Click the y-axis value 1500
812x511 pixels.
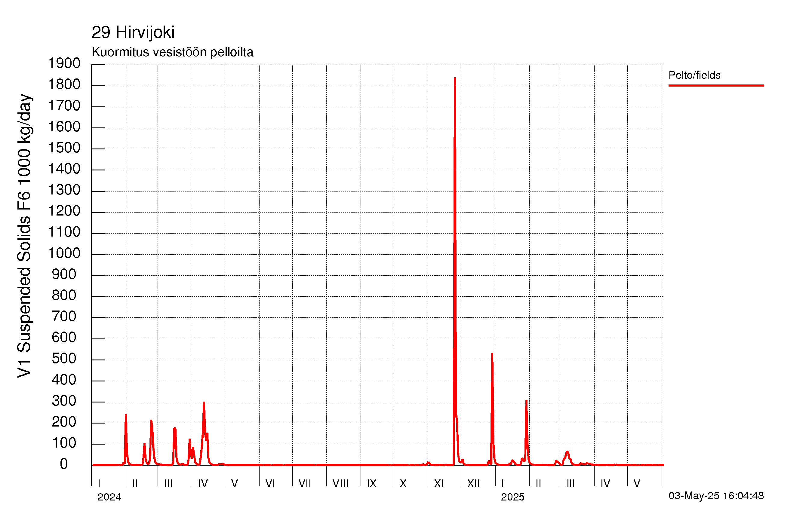(64, 148)
